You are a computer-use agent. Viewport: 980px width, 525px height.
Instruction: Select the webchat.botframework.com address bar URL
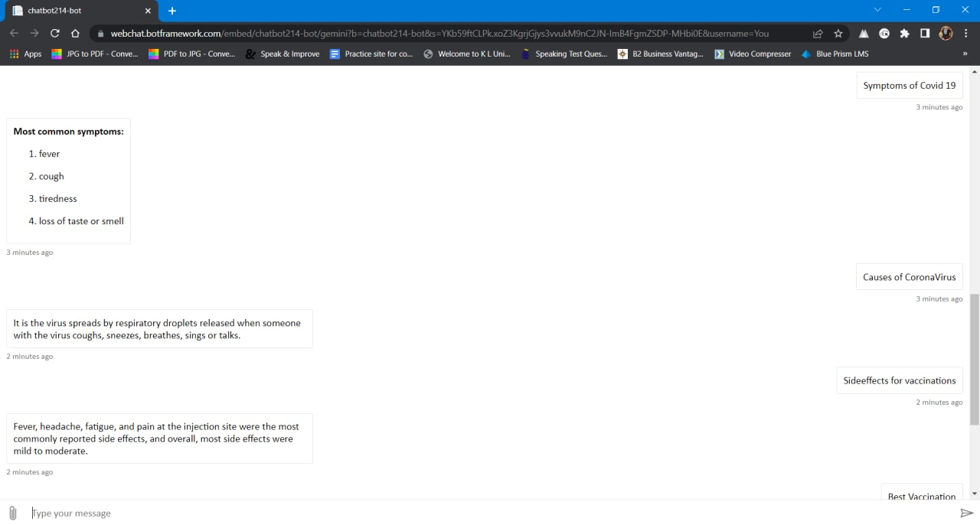coord(439,34)
